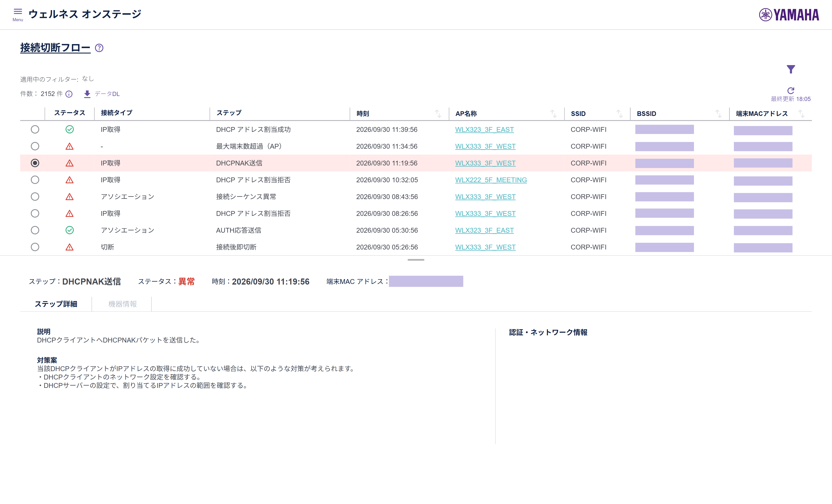Sort table by SSID column arrows
Image resolution: width=832 pixels, height=504 pixels.
tap(620, 114)
